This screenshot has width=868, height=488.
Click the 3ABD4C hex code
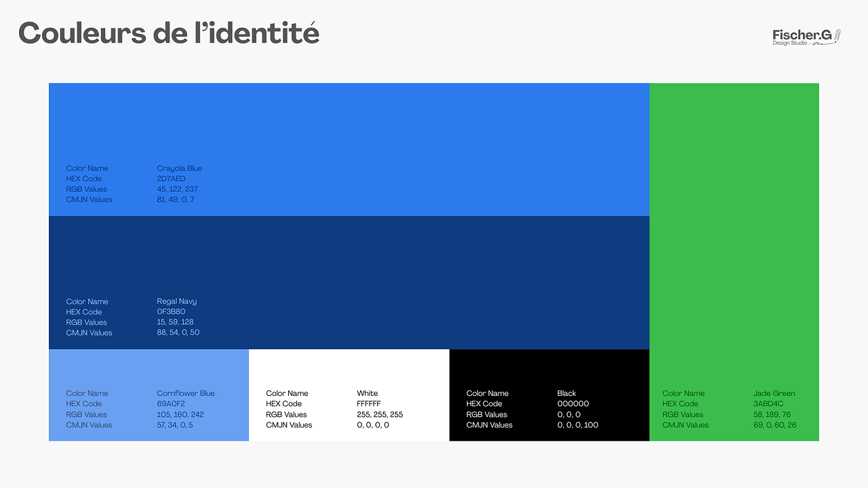click(x=768, y=404)
